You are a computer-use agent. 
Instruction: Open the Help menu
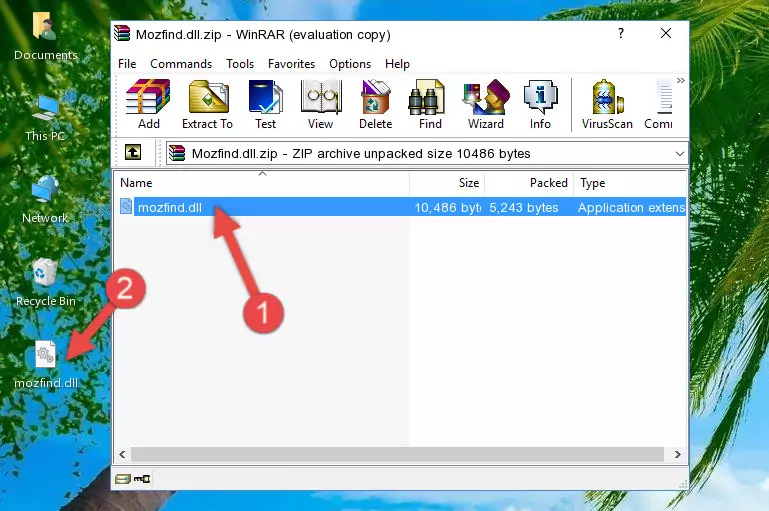397,64
